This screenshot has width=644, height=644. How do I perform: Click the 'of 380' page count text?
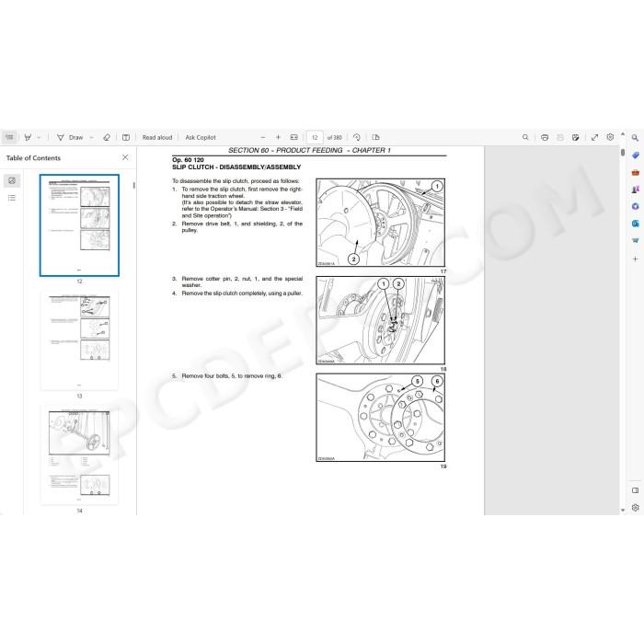coord(334,138)
